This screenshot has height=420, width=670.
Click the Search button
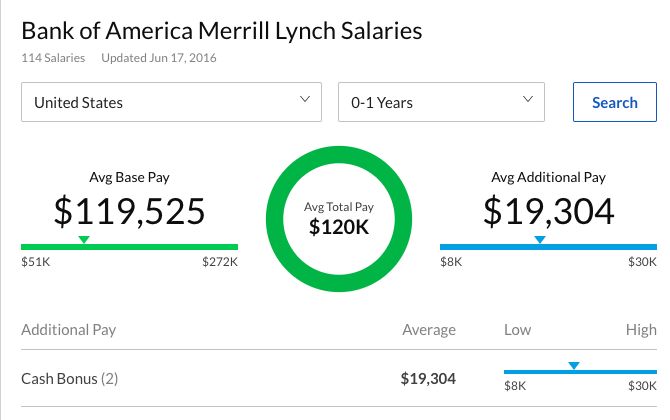coord(614,102)
